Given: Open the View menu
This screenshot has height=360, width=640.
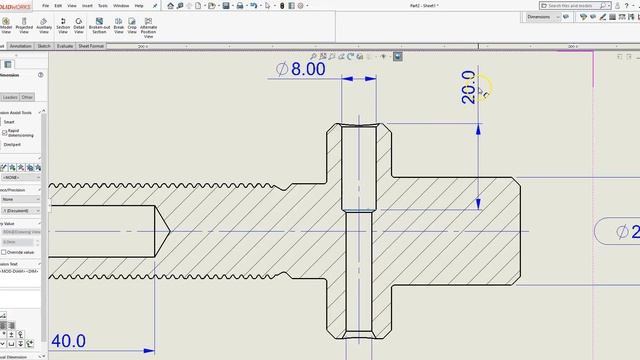Looking at the screenshot, I should click(x=71, y=6).
